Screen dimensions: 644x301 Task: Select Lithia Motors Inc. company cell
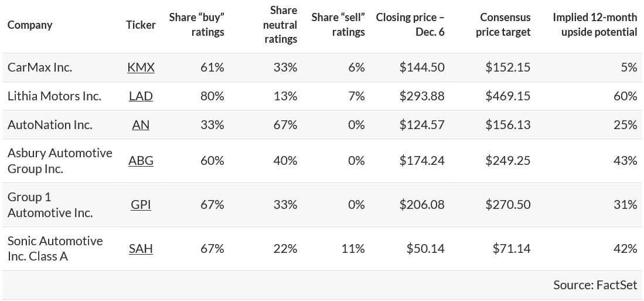54,96
